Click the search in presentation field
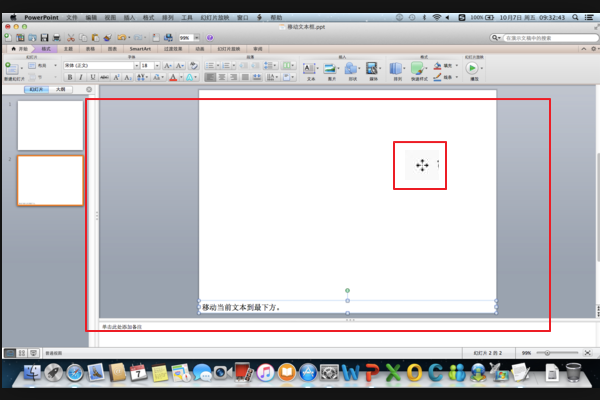 click(x=549, y=38)
